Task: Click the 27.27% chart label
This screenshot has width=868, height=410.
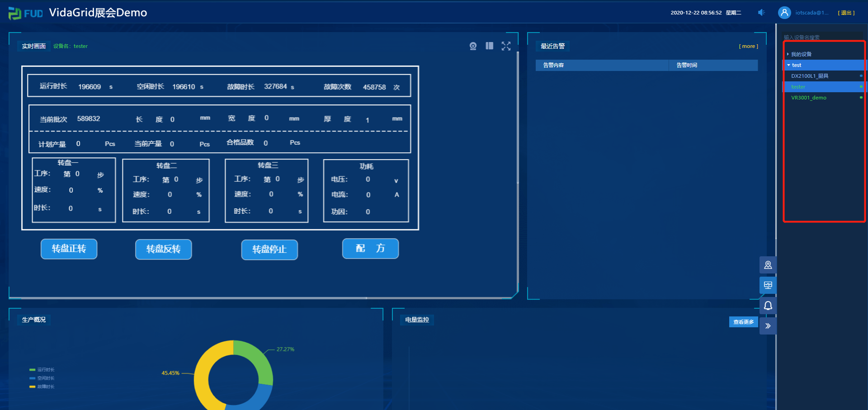Action: coord(285,349)
